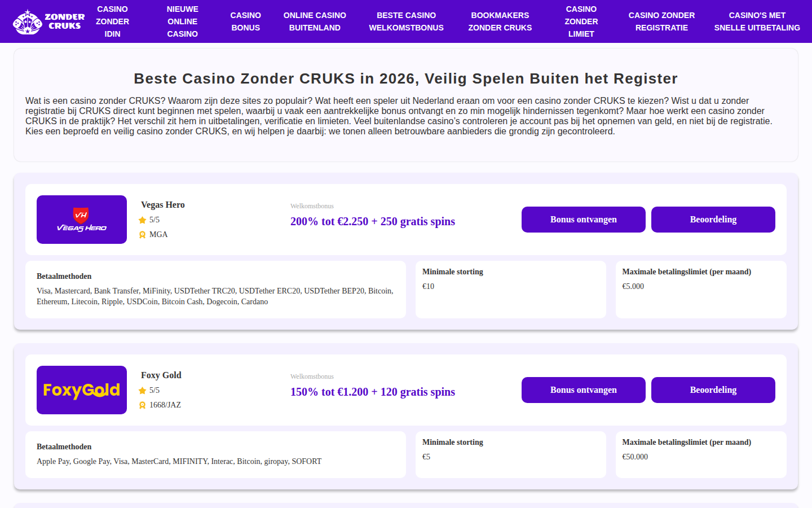
Task: Click Foxy Gold minimale storting €5 value
Action: [x=426, y=457]
